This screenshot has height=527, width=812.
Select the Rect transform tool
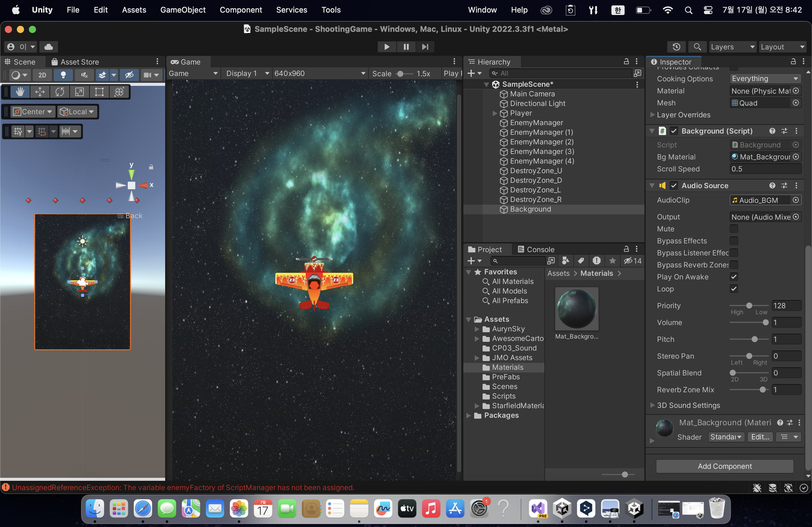click(x=99, y=92)
